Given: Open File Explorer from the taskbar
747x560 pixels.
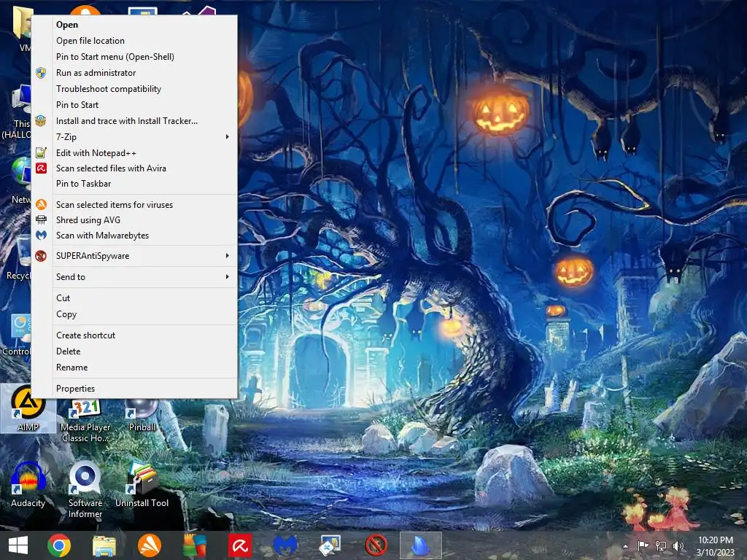Looking at the screenshot, I should point(104,545).
